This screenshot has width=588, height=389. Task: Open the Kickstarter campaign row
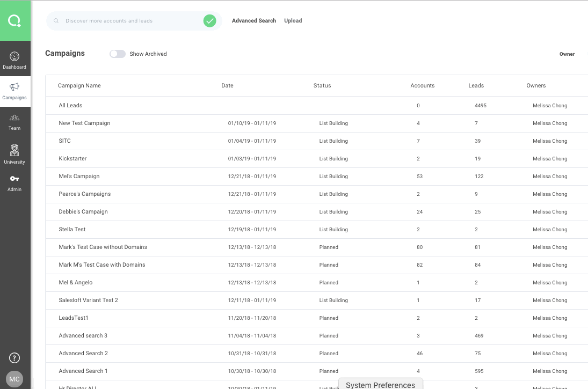point(72,159)
